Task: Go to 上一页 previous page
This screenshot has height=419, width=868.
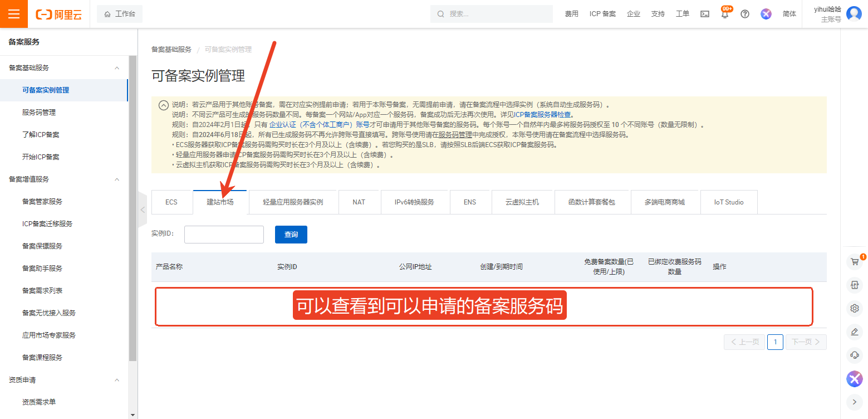Action: click(744, 342)
